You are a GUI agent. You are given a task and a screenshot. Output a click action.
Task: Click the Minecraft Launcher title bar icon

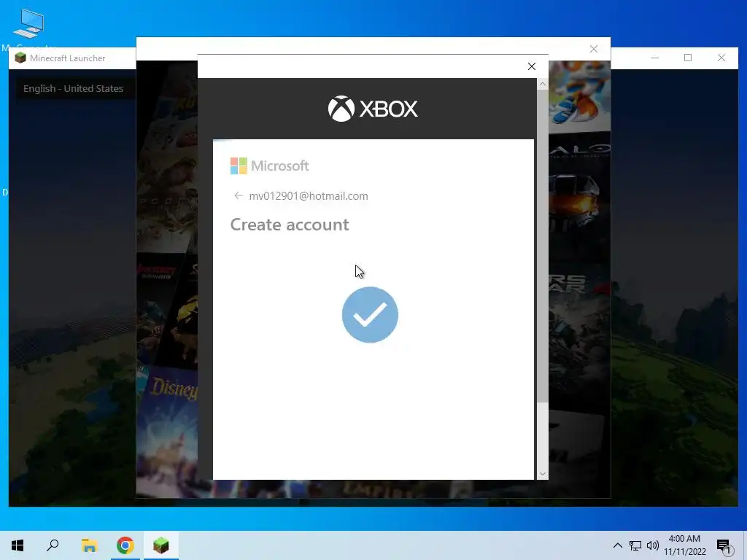click(20, 58)
